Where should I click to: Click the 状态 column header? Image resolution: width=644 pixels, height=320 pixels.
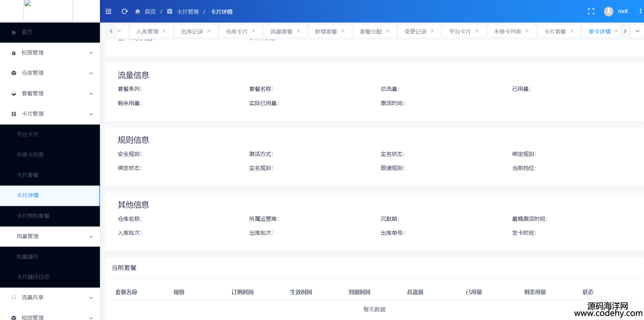click(588, 292)
